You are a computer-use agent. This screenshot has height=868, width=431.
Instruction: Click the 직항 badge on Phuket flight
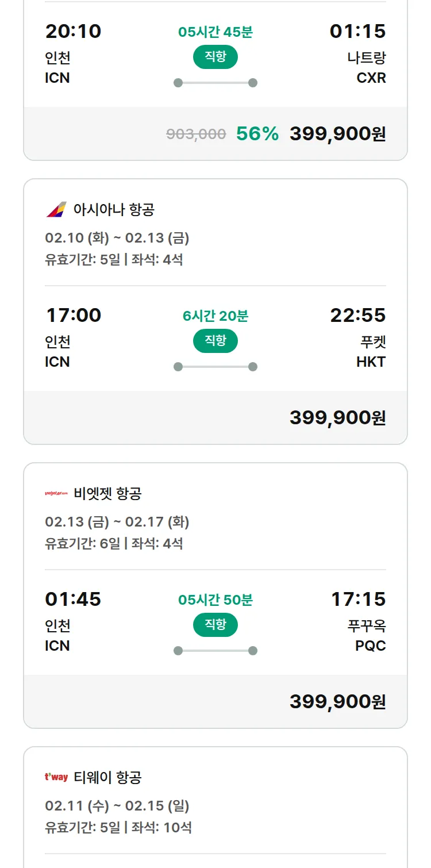(215, 340)
